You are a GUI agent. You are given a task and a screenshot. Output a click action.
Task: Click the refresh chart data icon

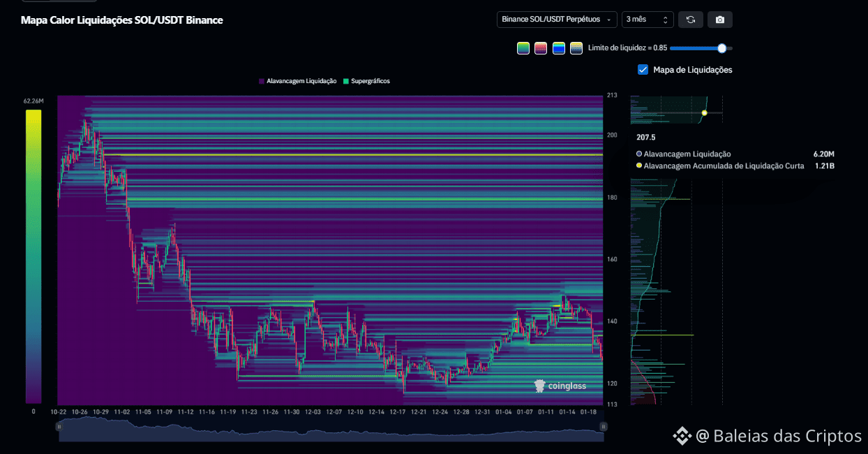pyautogui.click(x=690, y=20)
